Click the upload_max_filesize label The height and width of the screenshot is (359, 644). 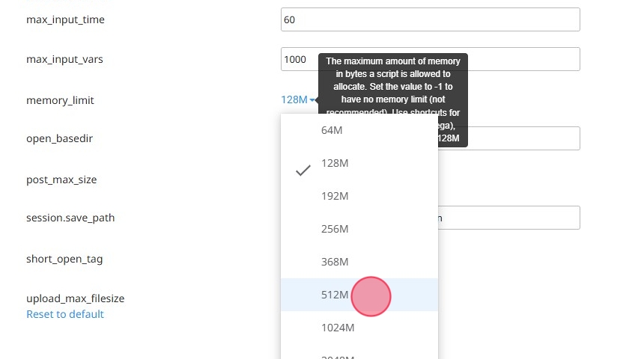75,298
